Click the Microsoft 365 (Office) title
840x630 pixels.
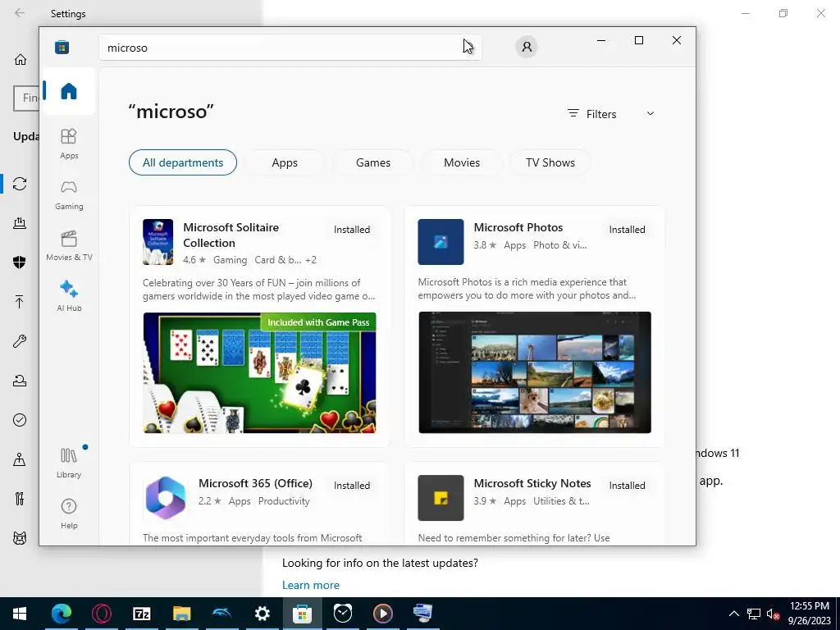click(256, 483)
